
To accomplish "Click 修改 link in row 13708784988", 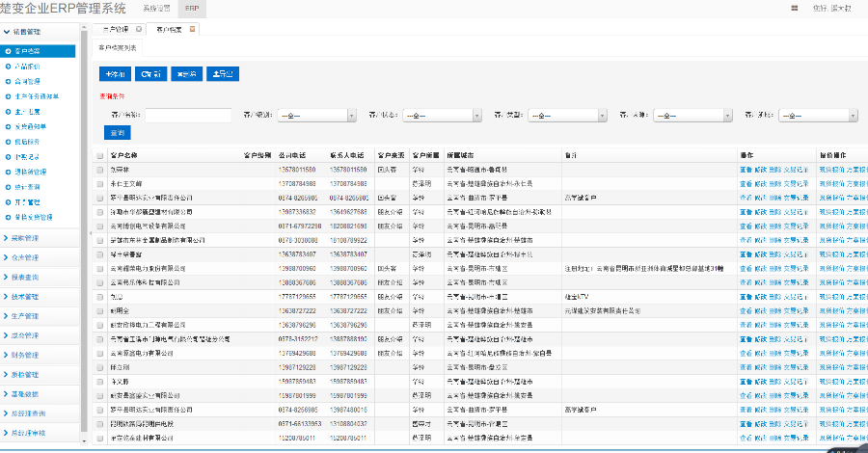I will [761, 184].
